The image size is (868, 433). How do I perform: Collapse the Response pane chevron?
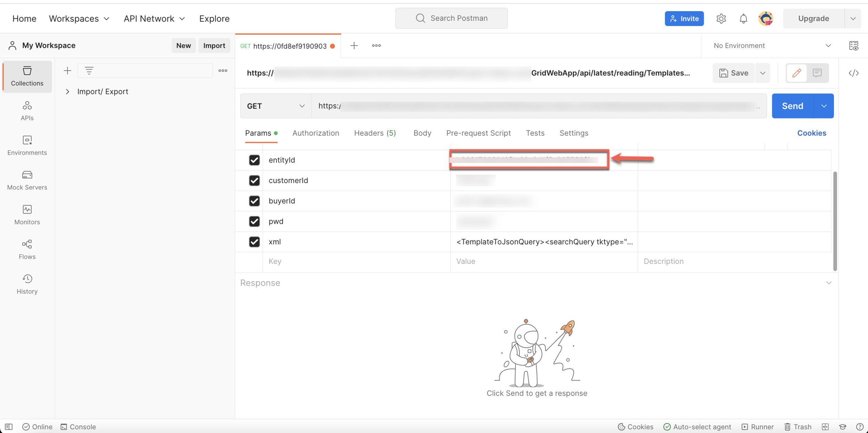click(829, 283)
